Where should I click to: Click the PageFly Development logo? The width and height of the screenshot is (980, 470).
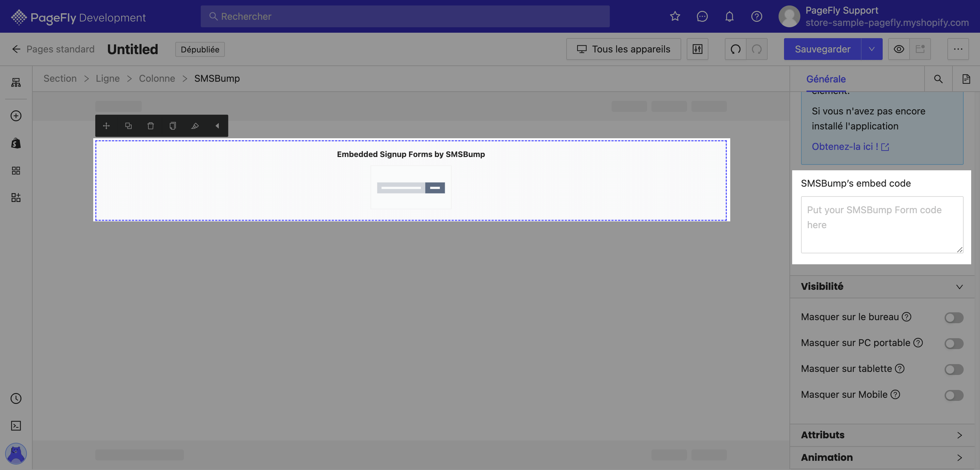click(78, 17)
